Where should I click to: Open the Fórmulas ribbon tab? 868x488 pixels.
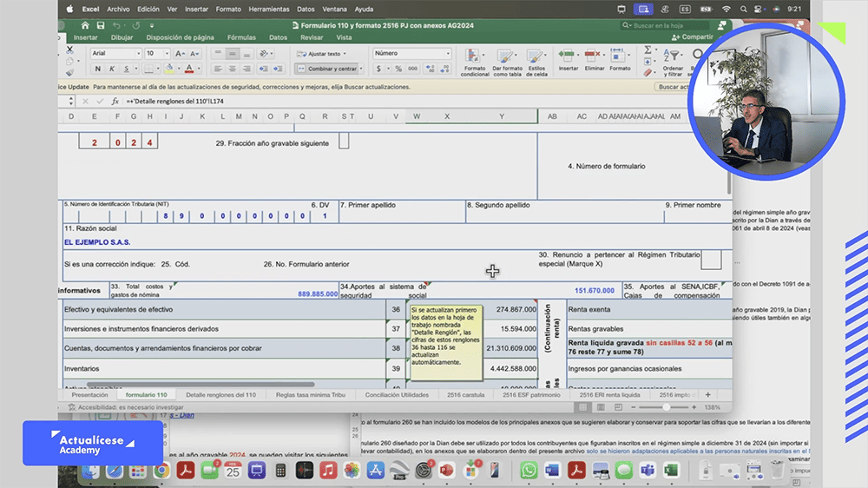point(241,37)
